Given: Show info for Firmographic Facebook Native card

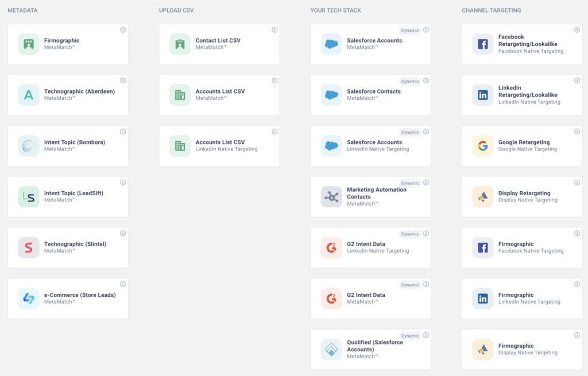Looking at the screenshot, I should tap(577, 233).
